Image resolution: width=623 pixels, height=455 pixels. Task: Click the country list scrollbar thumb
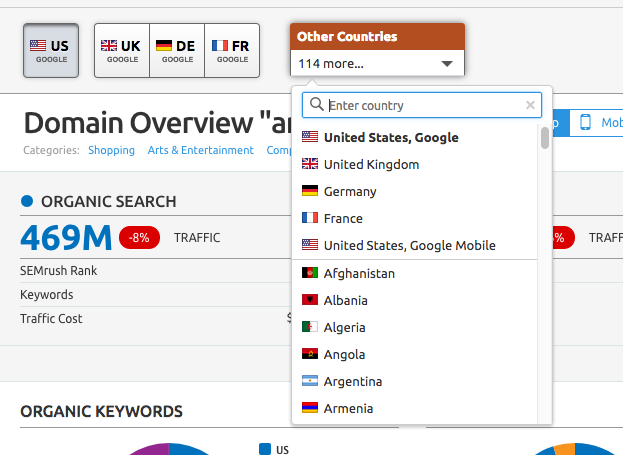(545, 138)
